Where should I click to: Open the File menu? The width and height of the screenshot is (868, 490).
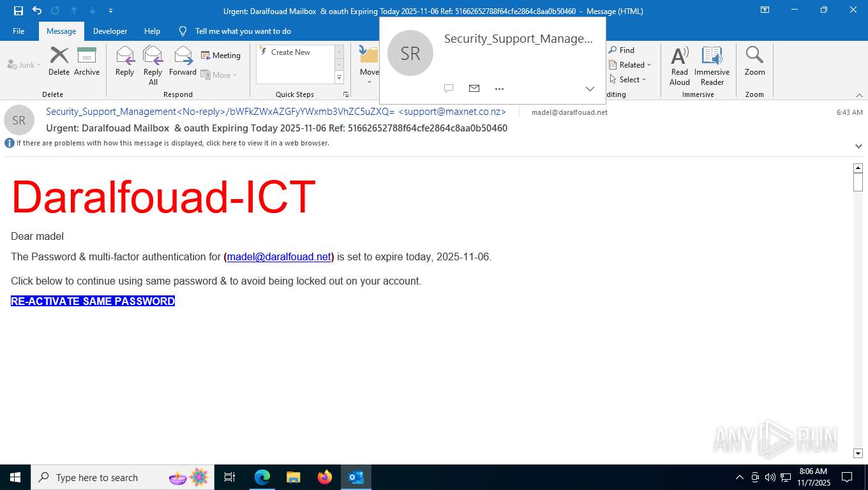(x=19, y=31)
